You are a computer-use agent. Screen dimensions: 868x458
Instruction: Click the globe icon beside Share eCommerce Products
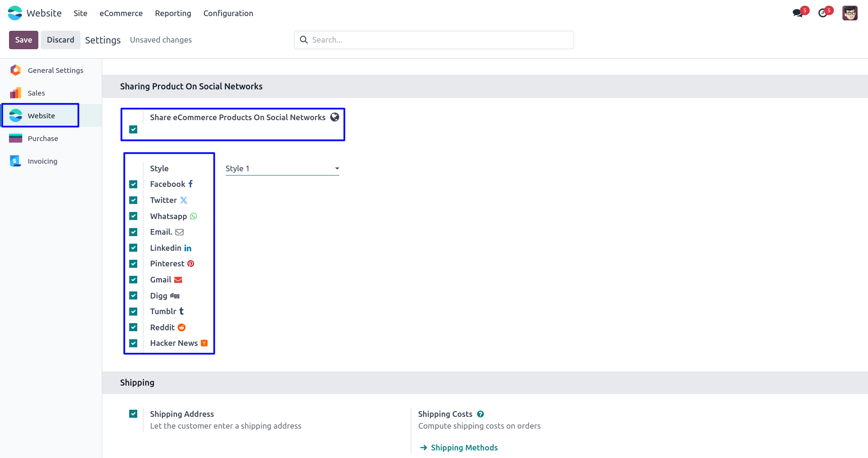point(335,117)
